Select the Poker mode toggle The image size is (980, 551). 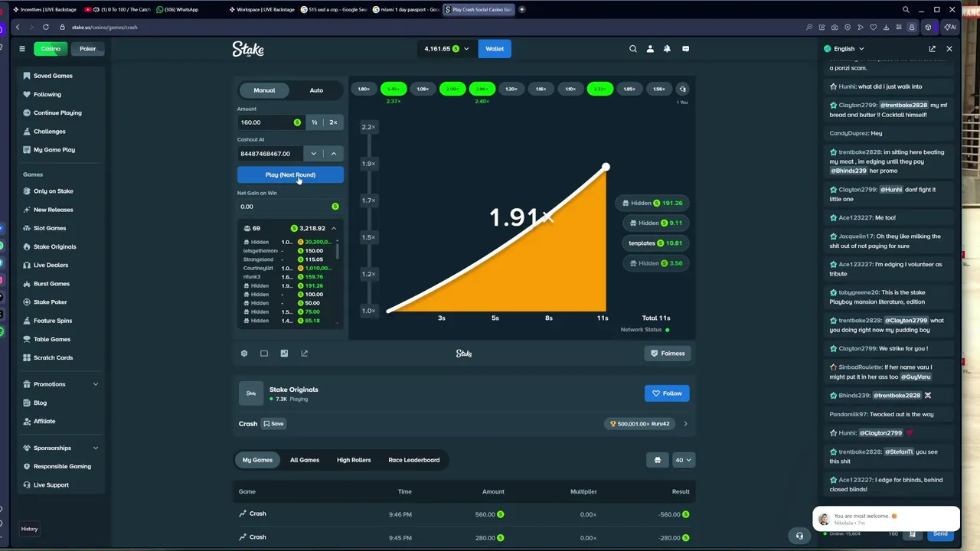point(88,49)
